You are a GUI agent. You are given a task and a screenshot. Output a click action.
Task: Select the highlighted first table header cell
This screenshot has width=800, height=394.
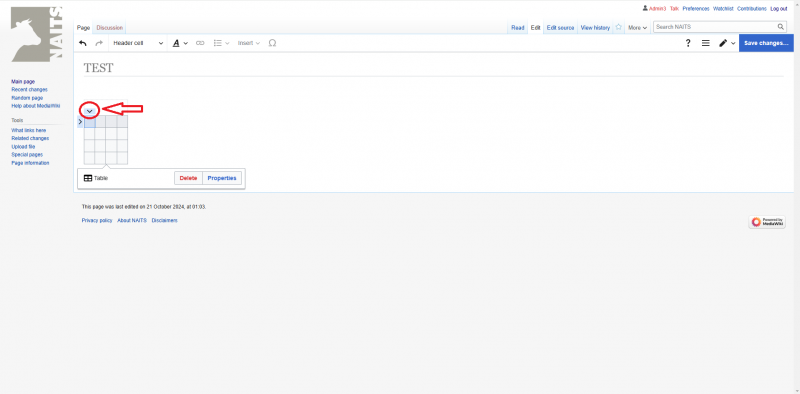89,122
